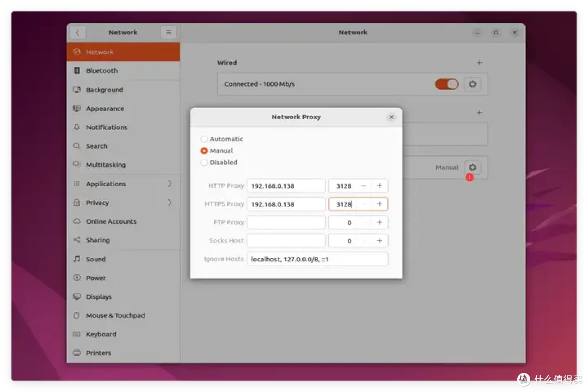The width and height of the screenshot is (588, 392).
Task: Minimize the Settings window
Action: 477,33
